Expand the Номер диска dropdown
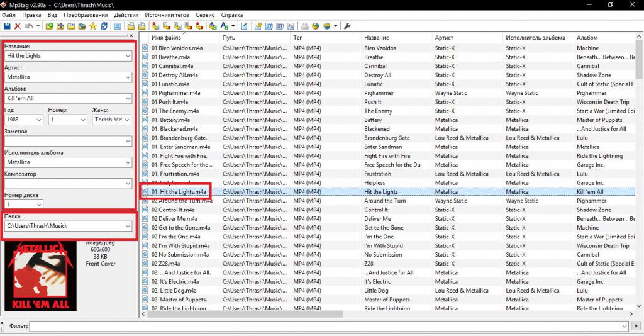The height and width of the screenshot is (336, 644). (x=39, y=204)
